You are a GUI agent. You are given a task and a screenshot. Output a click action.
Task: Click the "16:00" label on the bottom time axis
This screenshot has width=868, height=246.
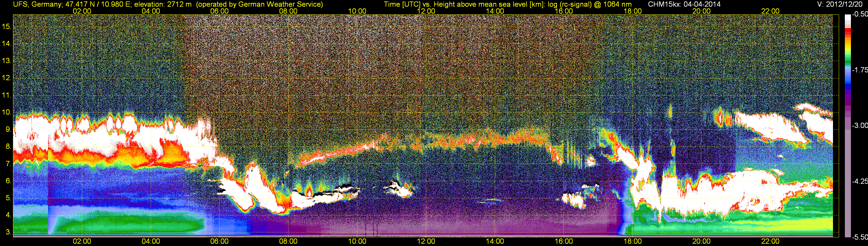coord(564,242)
